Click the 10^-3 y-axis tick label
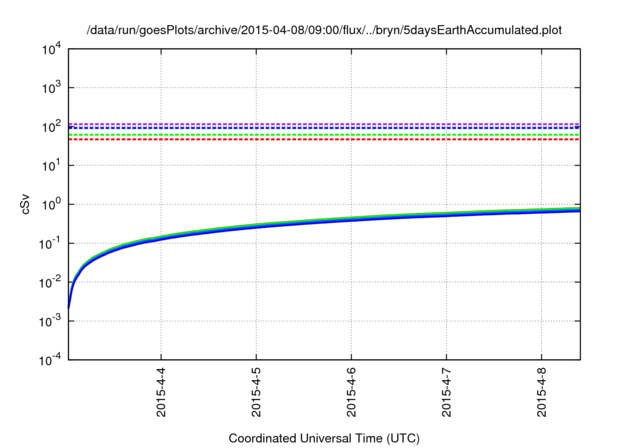 [x=51, y=322]
